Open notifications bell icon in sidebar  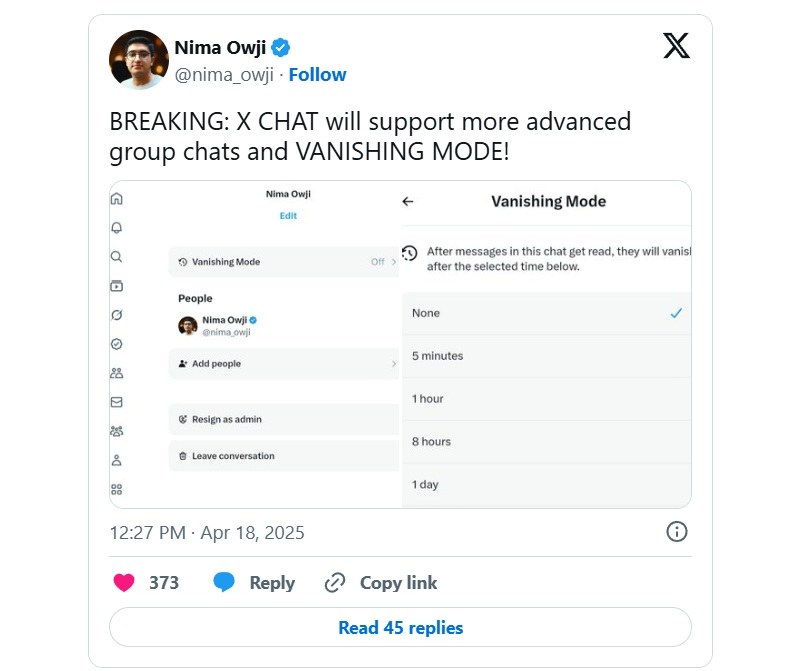pyautogui.click(x=117, y=228)
